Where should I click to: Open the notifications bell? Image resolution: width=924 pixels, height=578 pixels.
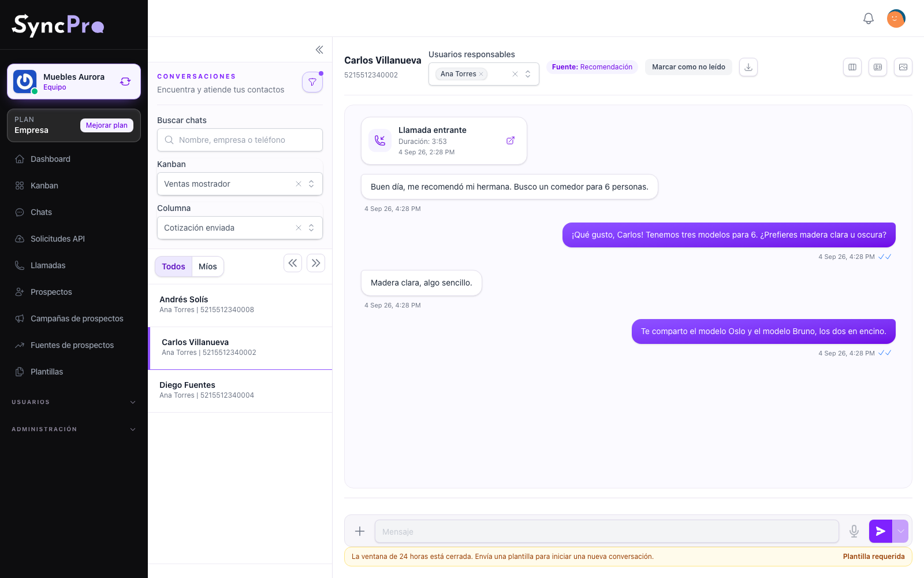click(869, 18)
